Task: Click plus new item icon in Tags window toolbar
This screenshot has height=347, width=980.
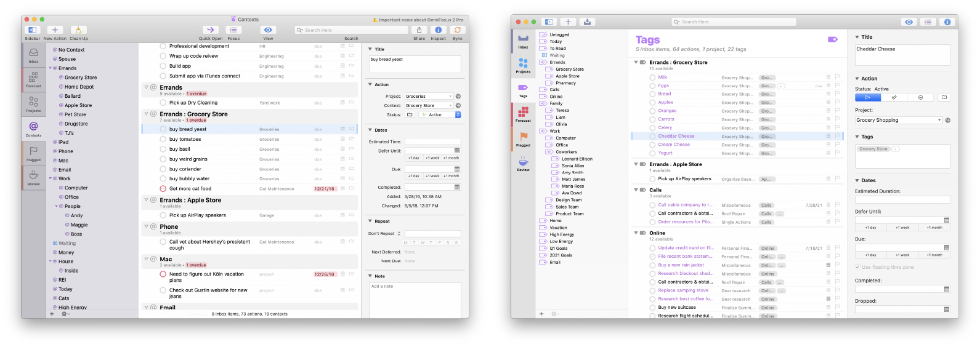Action: 567,22
